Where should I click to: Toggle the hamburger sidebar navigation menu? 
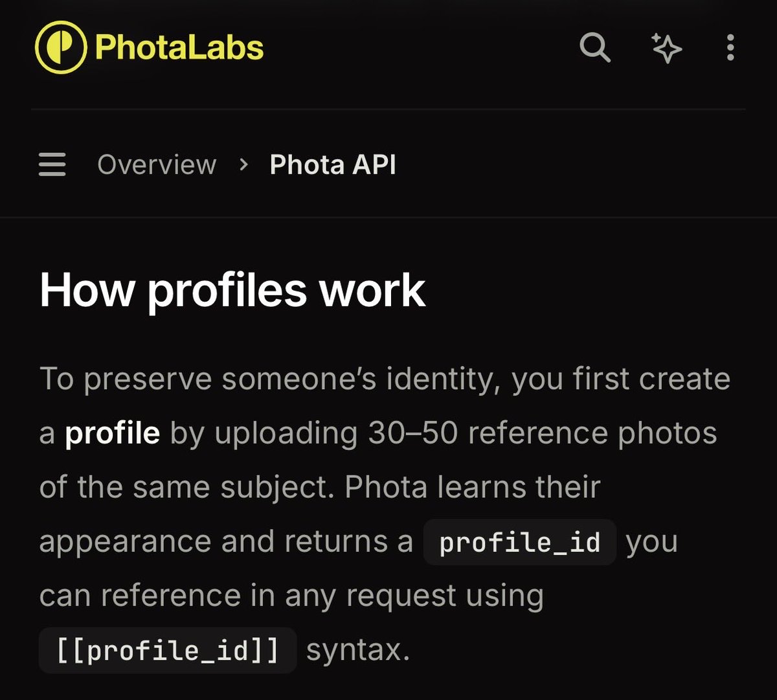pyautogui.click(x=52, y=164)
